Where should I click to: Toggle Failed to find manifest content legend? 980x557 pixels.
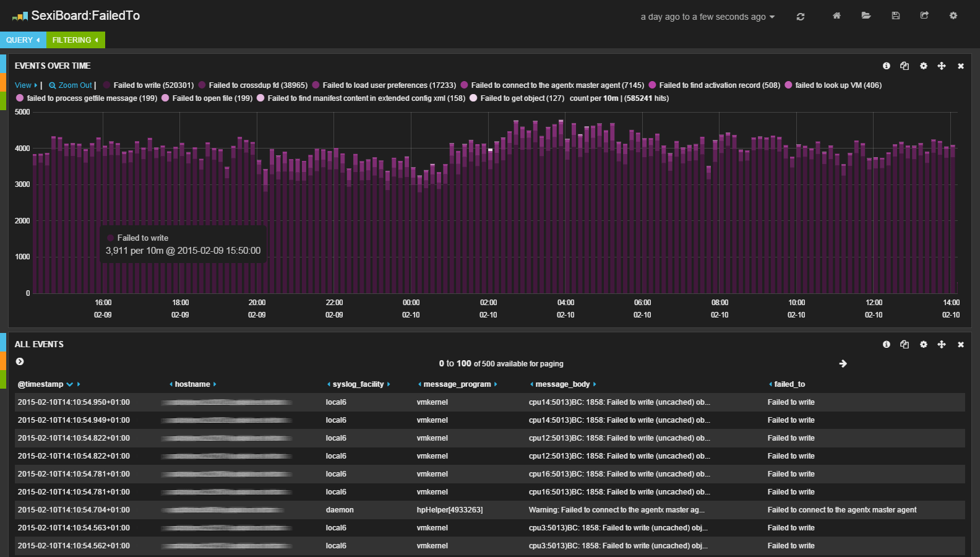click(x=361, y=98)
